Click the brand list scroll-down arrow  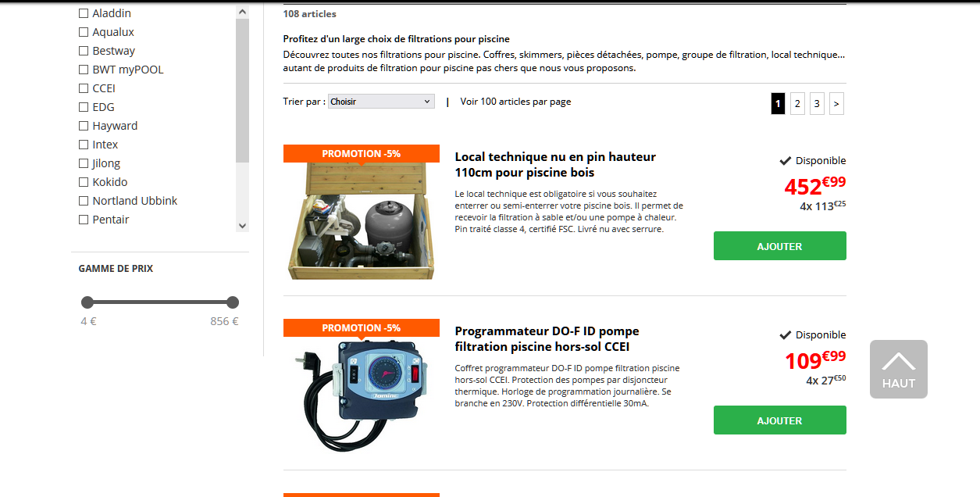(x=242, y=225)
